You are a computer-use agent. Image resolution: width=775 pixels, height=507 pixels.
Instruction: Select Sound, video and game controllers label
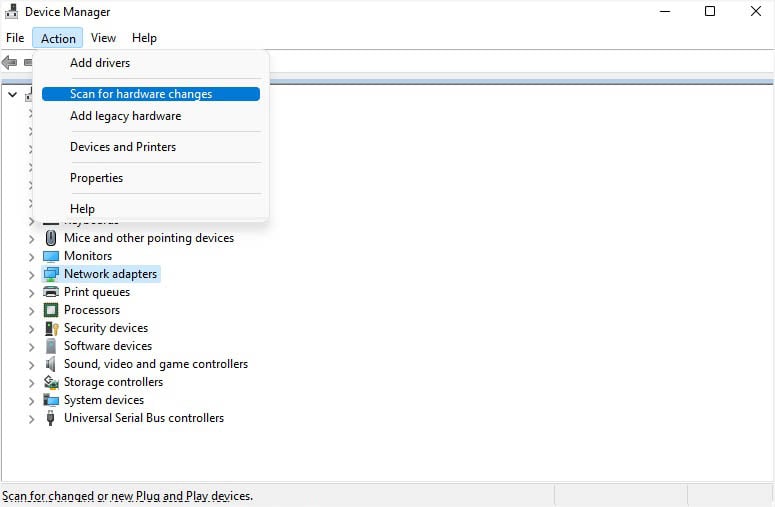tap(156, 364)
